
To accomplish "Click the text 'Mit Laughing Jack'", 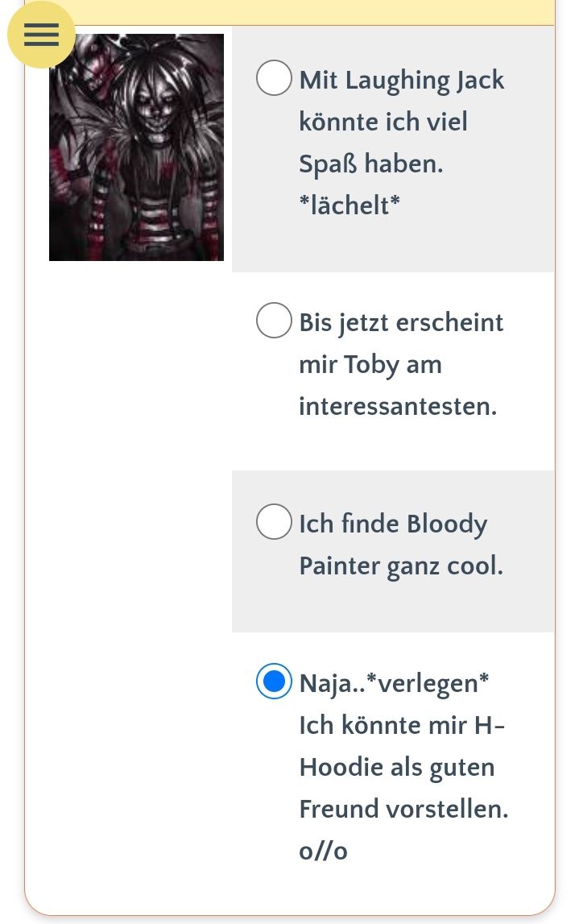I will 402,80.
